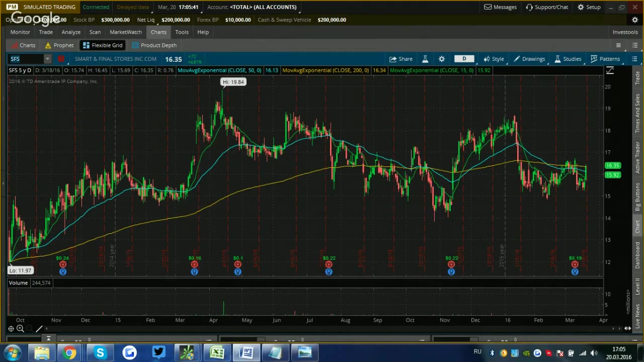Open the Help tab
This screenshot has width=644, height=362.
click(x=203, y=32)
